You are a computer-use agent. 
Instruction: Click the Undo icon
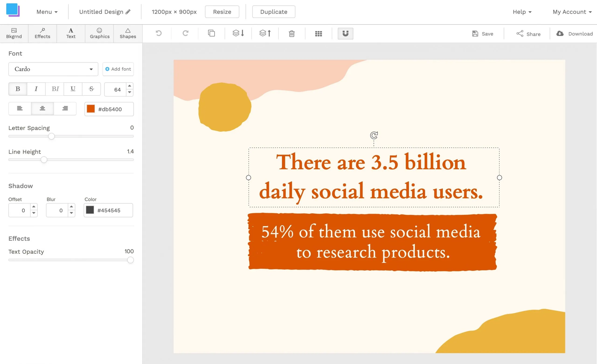(x=158, y=33)
